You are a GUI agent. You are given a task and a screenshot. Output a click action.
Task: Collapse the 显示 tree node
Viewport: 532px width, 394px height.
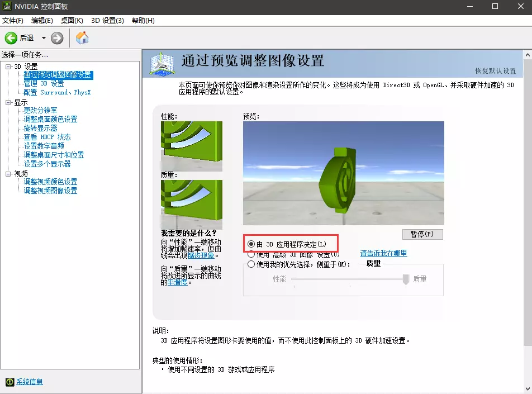coord(8,102)
